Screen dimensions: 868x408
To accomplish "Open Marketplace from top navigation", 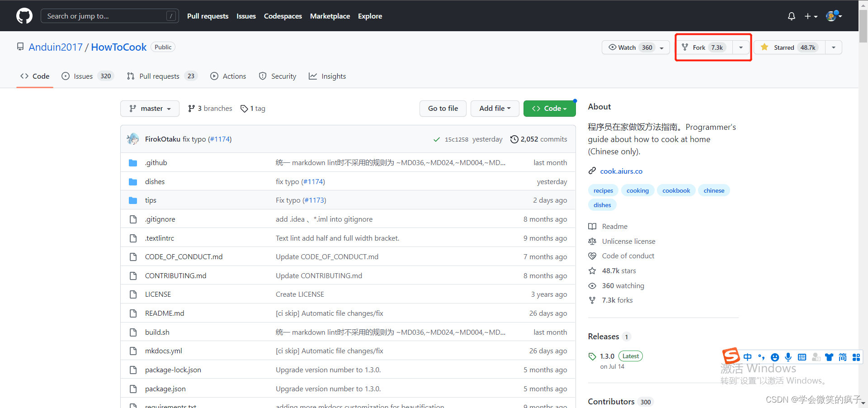I will pos(330,16).
